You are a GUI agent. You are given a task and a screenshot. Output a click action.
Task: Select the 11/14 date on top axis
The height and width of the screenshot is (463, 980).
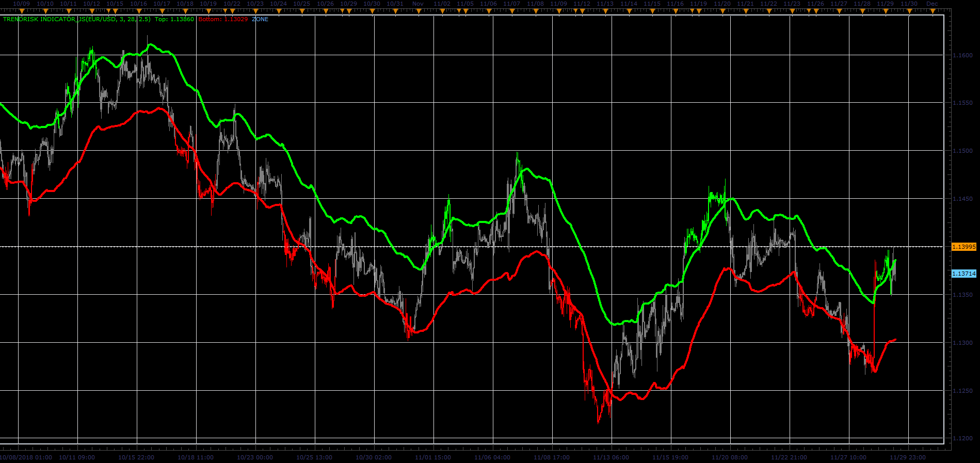(x=629, y=4)
